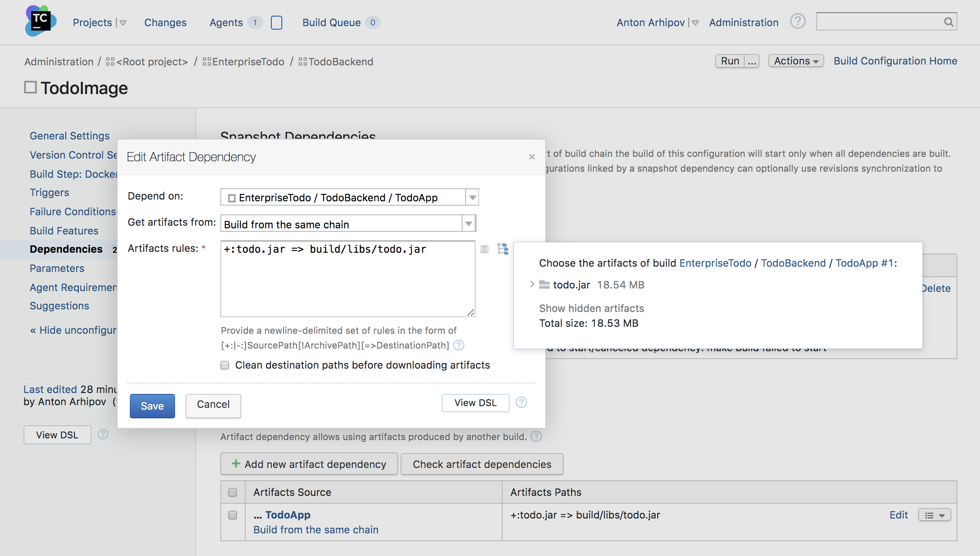Click help icon next to DestinationPath format
The image size is (980, 556).
pyautogui.click(x=459, y=346)
